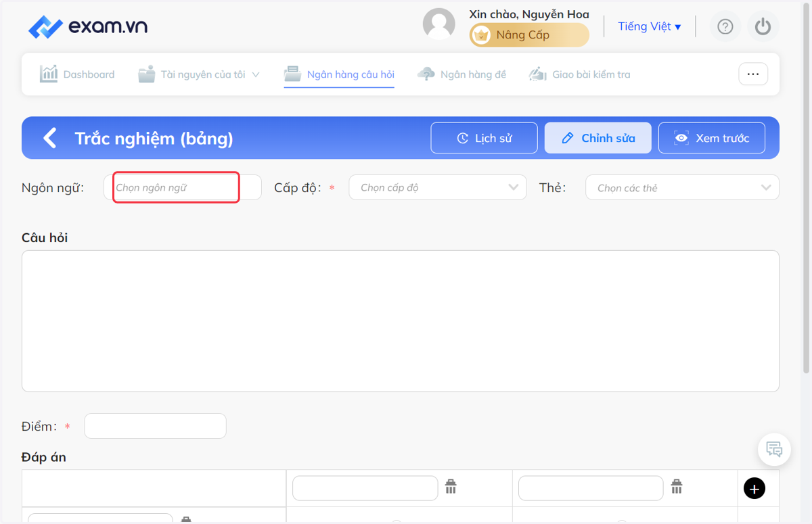Click inside the Câu hỏi text area
The width and height of the screenshot is (812, 524).
pyautogui.click(x=401, y=321)
